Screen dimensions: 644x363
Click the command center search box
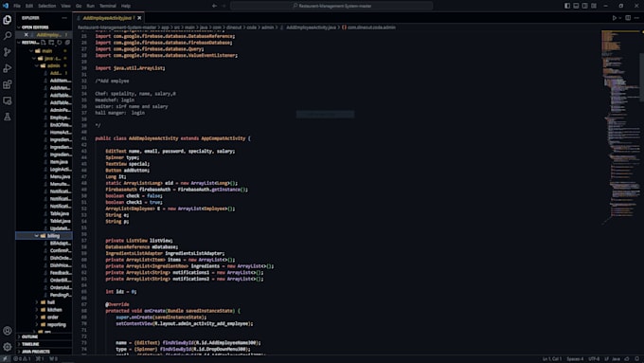click(x=331, y=6)
